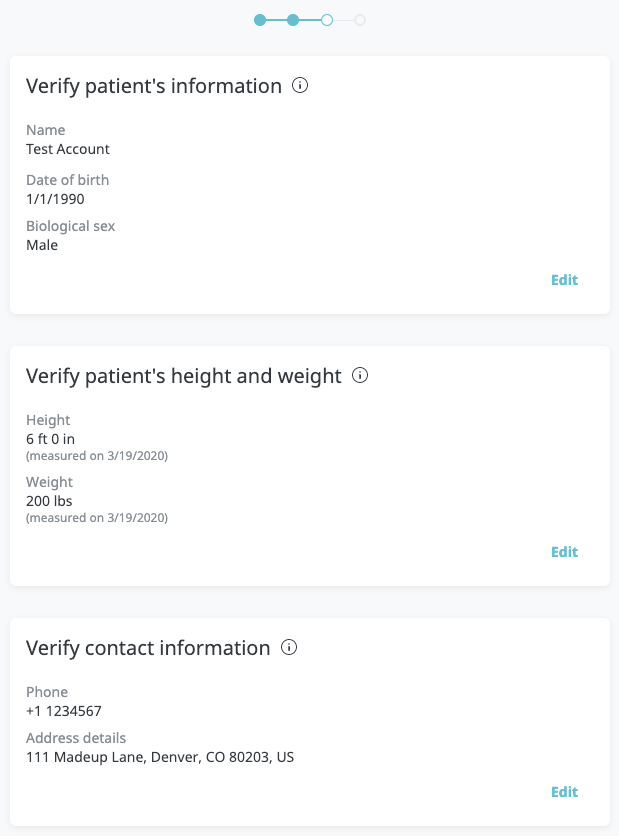Click the height value 6 ft 0 in
The height and width of the screenshot is (836, 619).
(51, 439)
